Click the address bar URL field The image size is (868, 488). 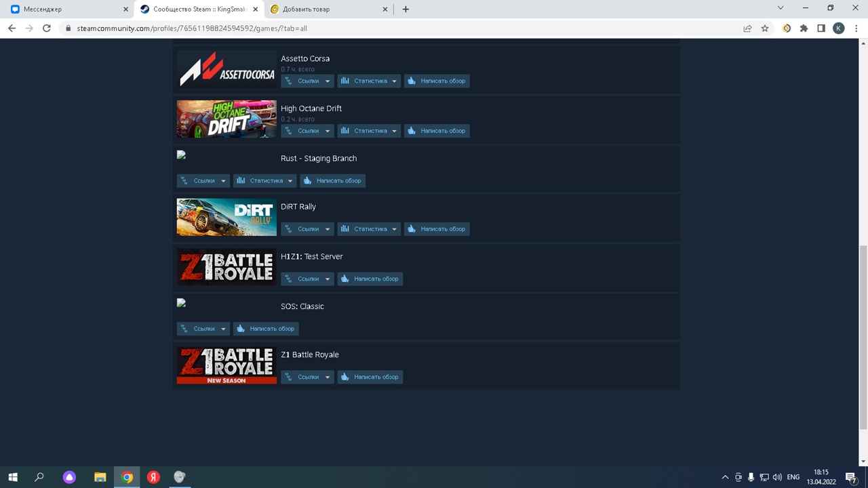coord(400,28)
